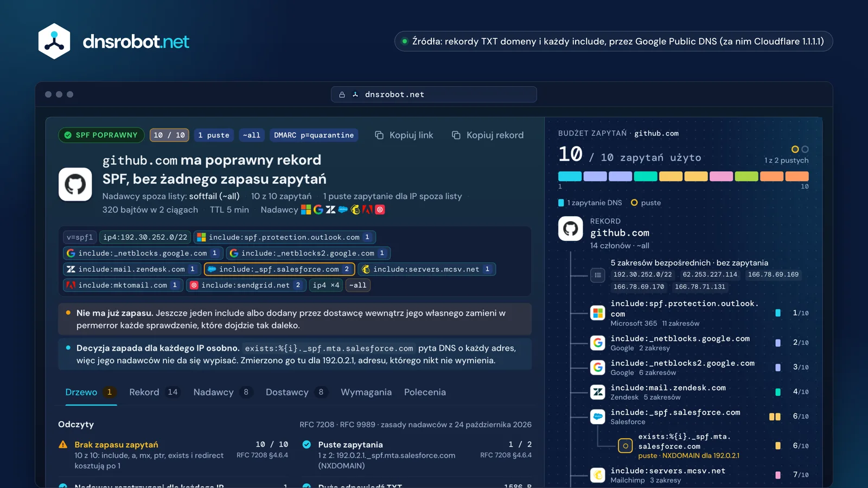Click the Salesforce cloud icon in the tree
The width and height of the screenshot is (868, 488).
598,416
